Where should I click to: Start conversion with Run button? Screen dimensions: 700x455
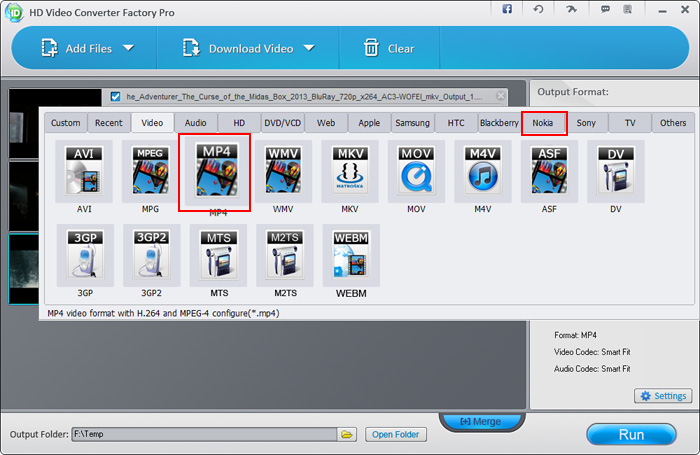[631, 434]
